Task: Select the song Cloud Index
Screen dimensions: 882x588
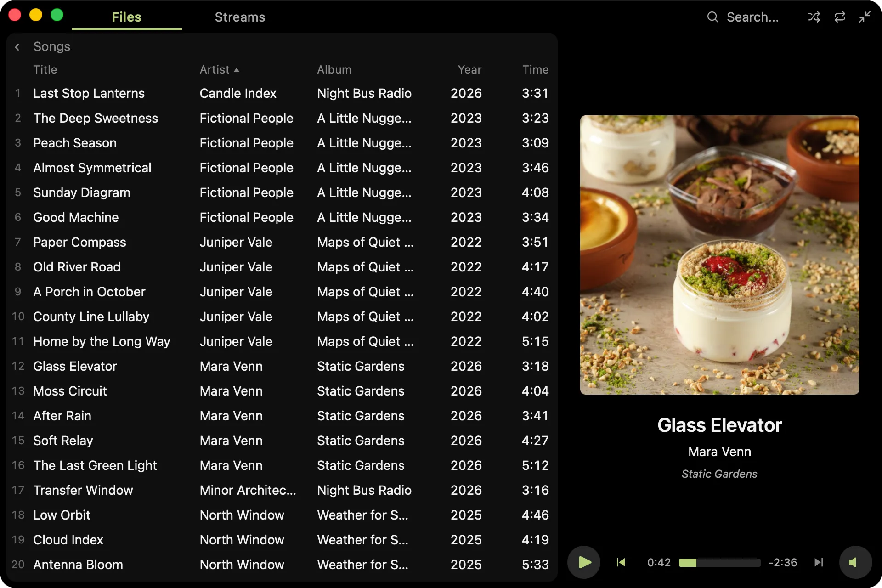Action: point(282,540)
